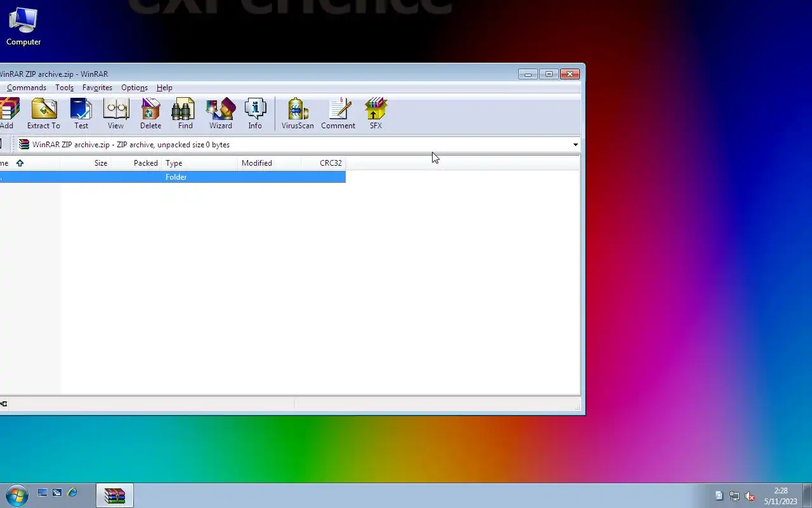Close the WinRAR window
This screenshot has height=508, width=812.
[x=570, y=74]
